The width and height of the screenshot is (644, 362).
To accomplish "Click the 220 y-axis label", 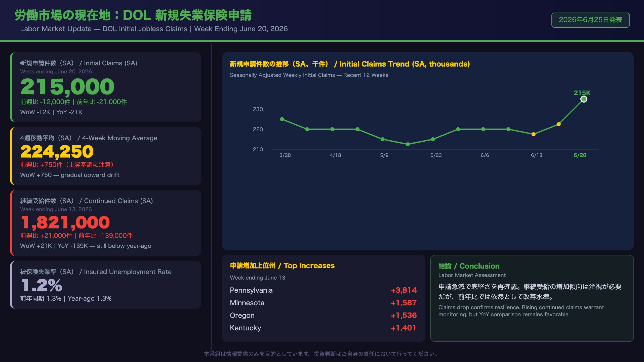I will coord(258,129).
